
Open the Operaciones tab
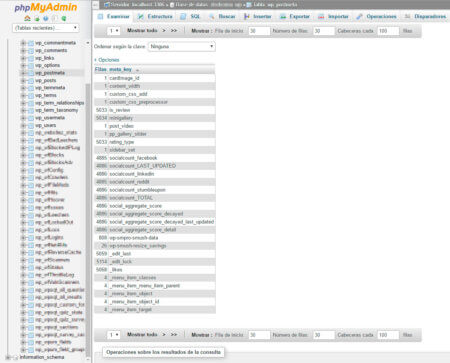click(376, 16)
